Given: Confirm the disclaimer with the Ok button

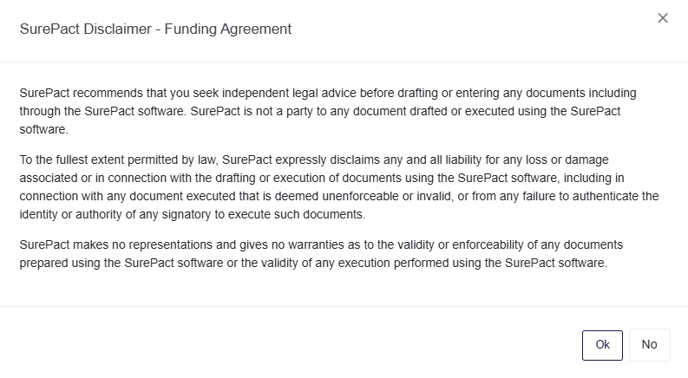Looking at the screenshot, I should click(602, 345).
